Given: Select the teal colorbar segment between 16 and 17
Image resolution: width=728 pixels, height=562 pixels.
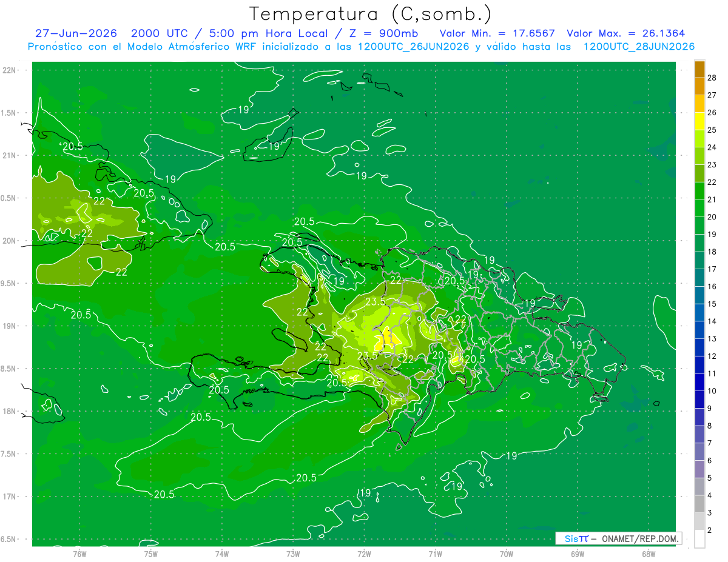Looking at the screenshot, I should tap(699, 278).
